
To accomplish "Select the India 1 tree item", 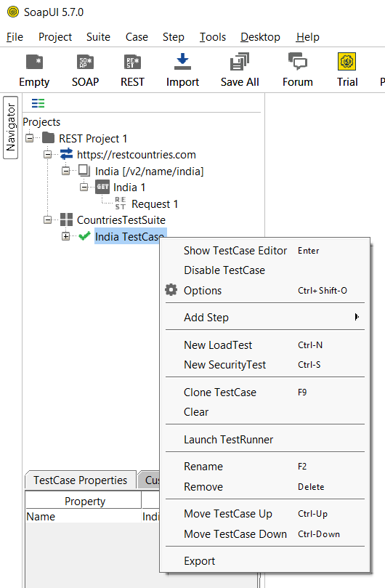I will pyautogui.click(x=129, y=187).
